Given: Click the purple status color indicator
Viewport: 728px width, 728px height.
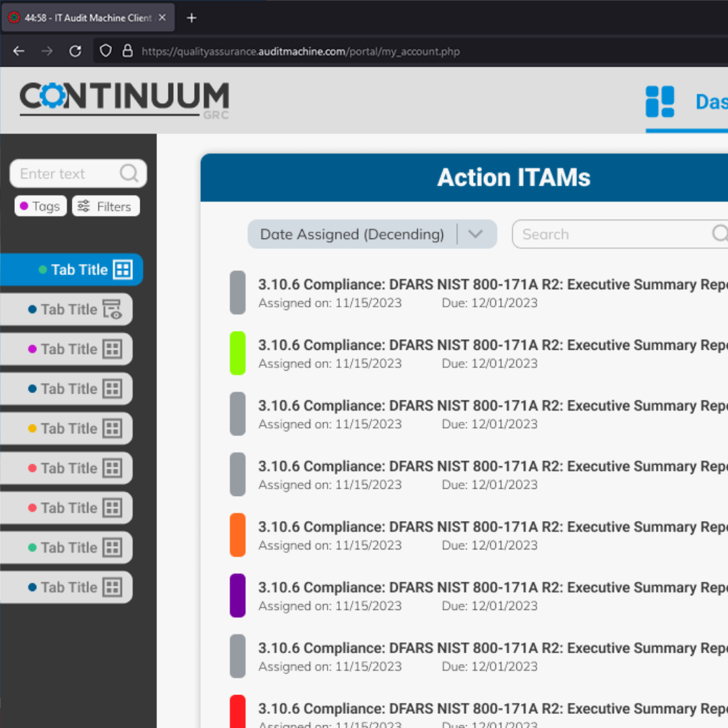Looking at the screenshot, I should (237, 596).
